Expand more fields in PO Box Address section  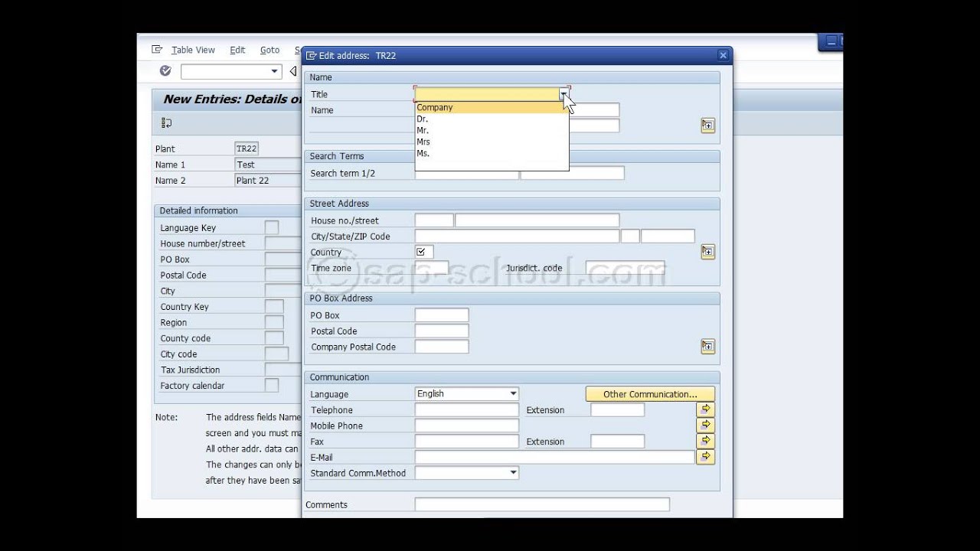[707, 347]
